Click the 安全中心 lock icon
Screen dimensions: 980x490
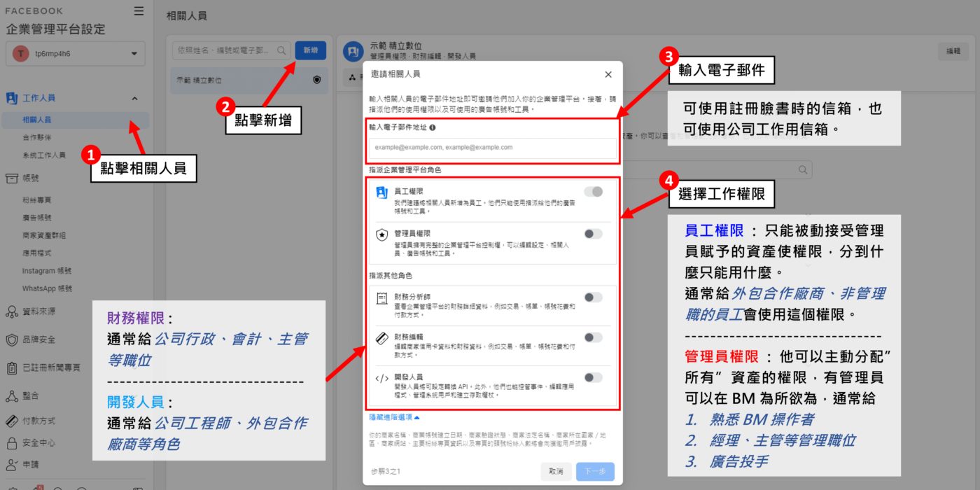coord(11,443)
